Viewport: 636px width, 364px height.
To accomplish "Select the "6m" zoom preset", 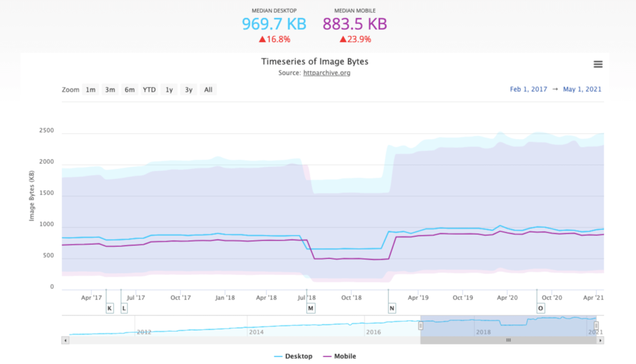I will (129, 89).
